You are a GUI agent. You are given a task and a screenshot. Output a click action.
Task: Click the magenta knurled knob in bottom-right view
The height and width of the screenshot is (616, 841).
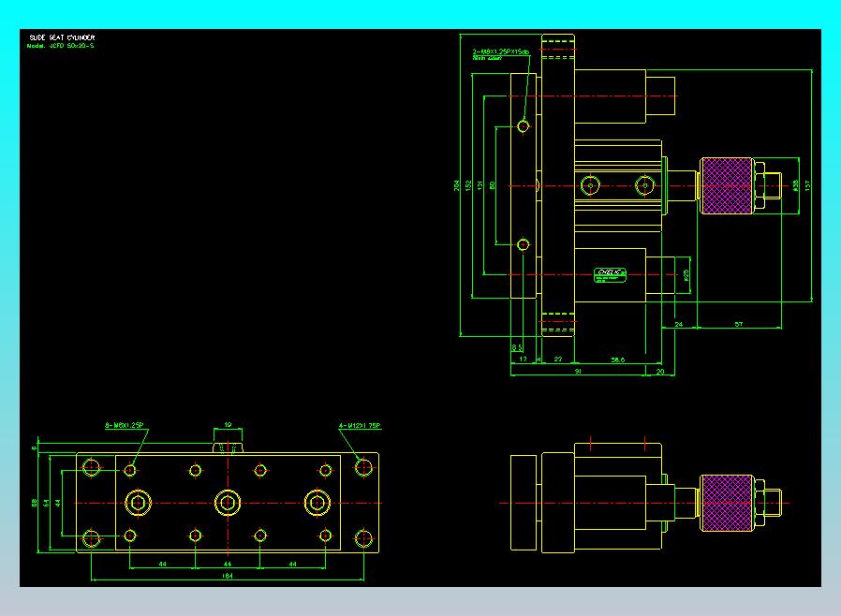tap(726, 503)
